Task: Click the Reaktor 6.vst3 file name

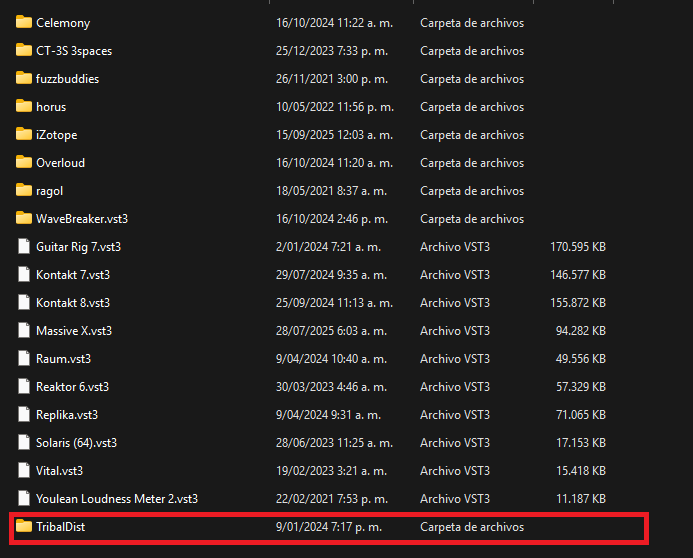Action: click(72, 386)
